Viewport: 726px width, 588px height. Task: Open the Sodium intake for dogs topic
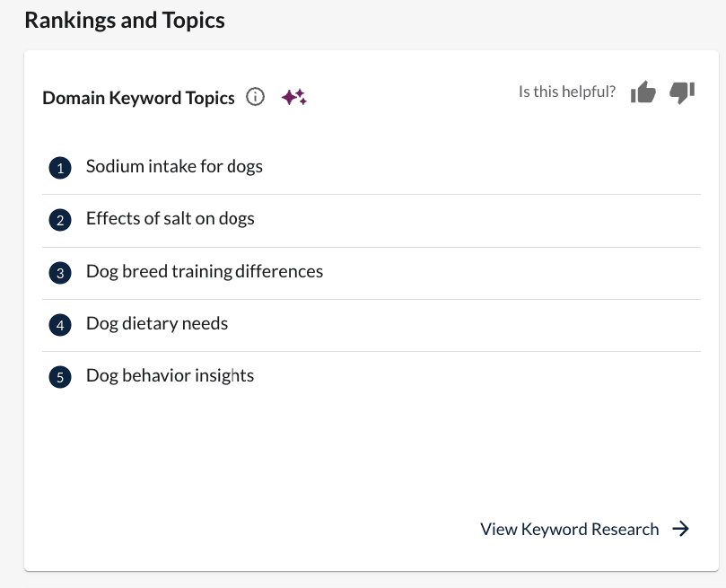click(x=174, y=166)
